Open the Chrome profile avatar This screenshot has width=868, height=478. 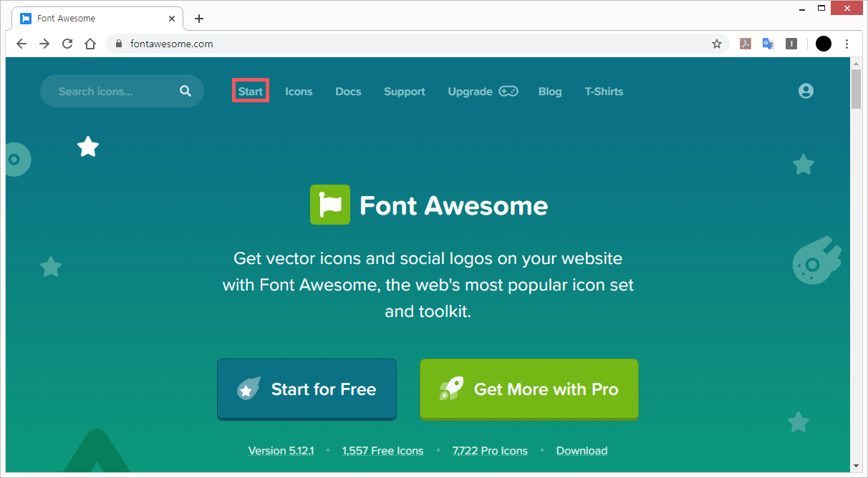pos(824,44)
